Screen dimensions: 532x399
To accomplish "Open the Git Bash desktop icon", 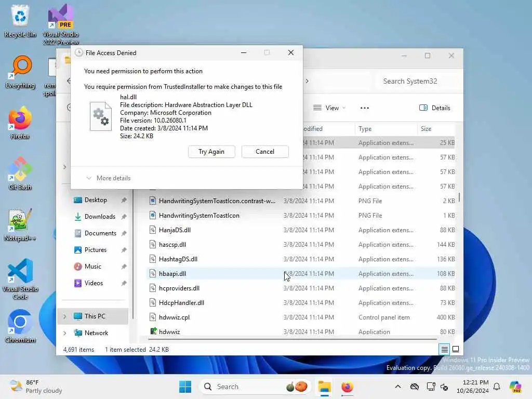I will pos(20,174).
